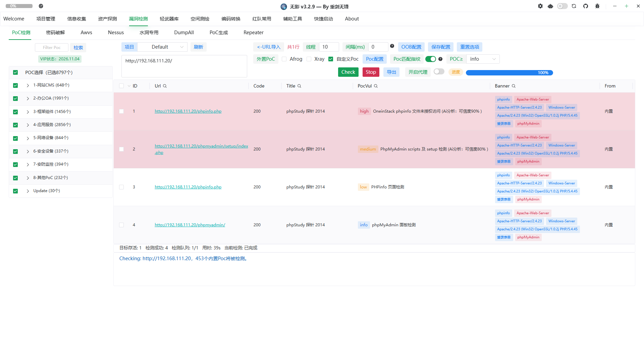Expand the 7-安防监控 tree node
Viewport: 644px width, 346px height.
point(28,165)
